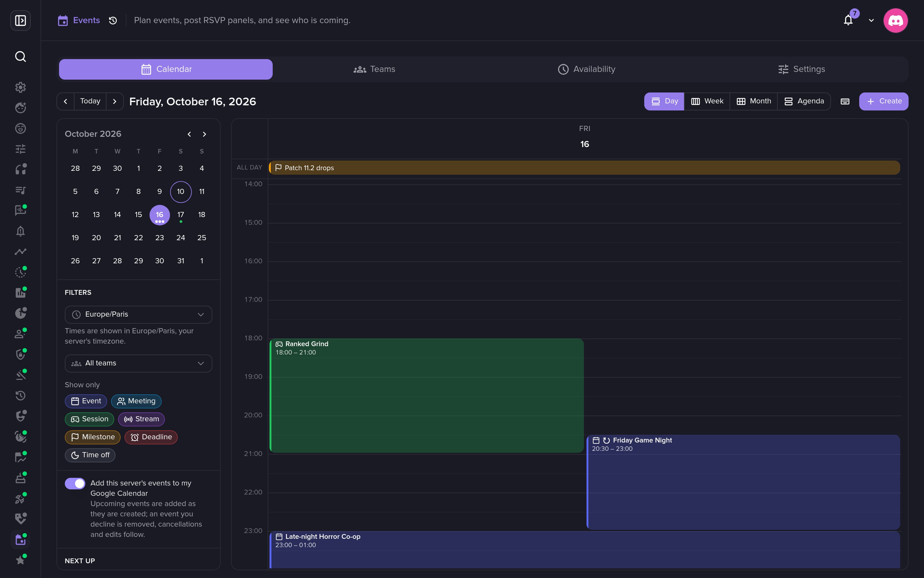Switch to Agenda view
The image size is (924, 578).
coord(804,101)
